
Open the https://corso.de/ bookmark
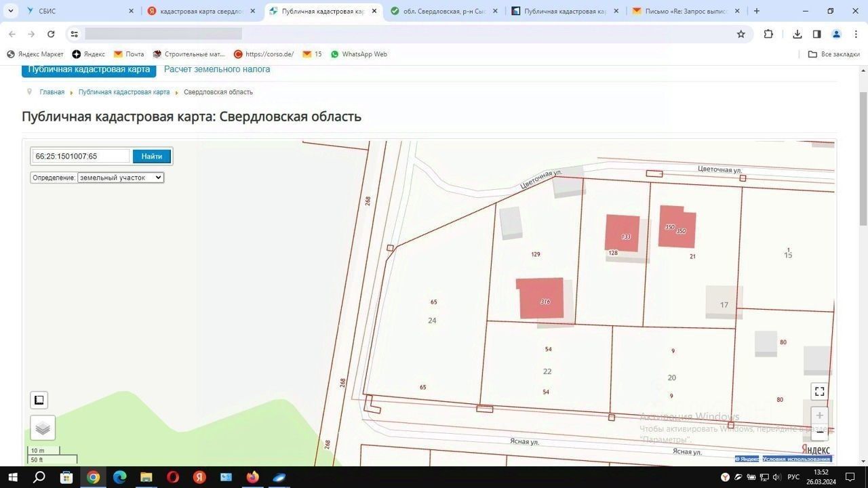click(x=264, y=54)
